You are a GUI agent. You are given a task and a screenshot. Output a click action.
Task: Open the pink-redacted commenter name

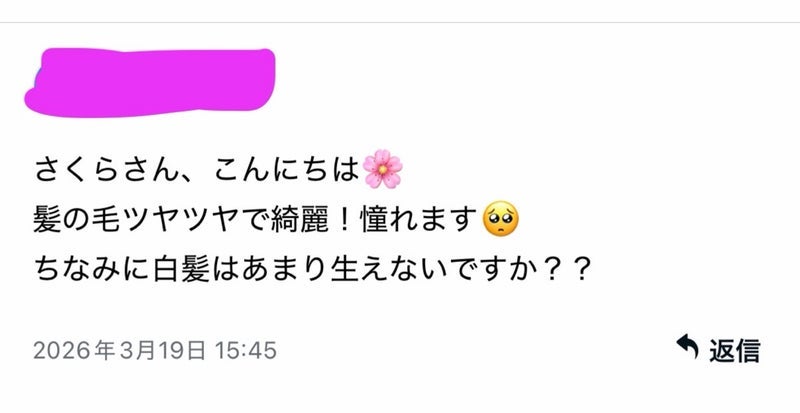(150, 82)
